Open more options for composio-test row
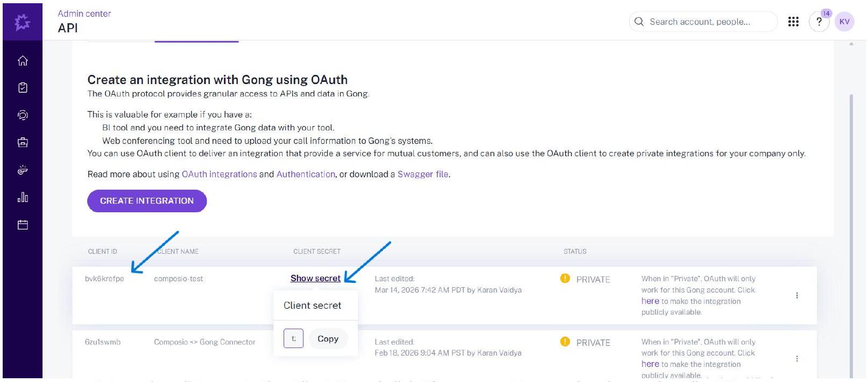 [x=797, y=295]
